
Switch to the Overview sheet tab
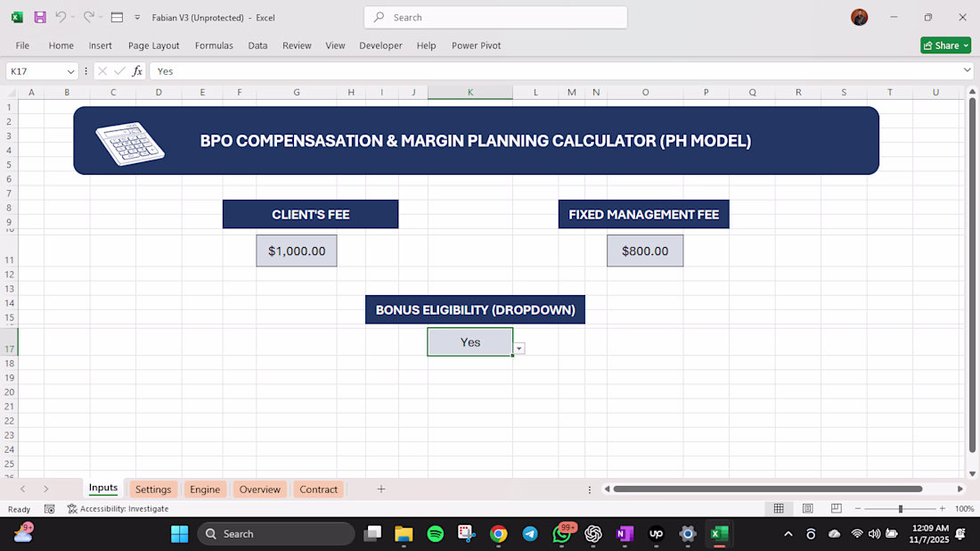pyautogui.click(x=260, y=489)
